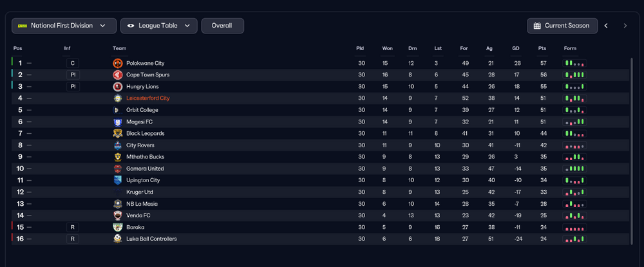Click the Baroka club badge
This screenshot has width=644, height=267.
[x=117, y=227]
